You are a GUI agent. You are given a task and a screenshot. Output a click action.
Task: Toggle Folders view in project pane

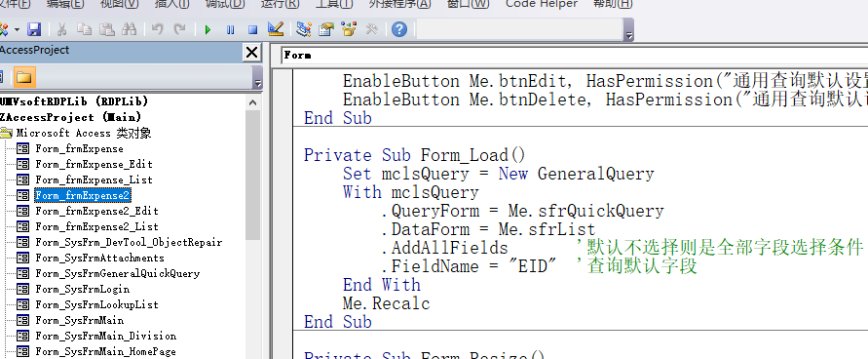point(23,77)
